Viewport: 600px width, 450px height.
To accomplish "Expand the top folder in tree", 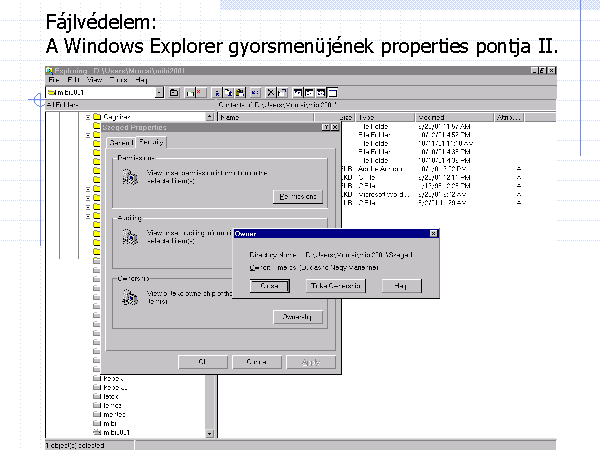I will click(x=88, y=117).
